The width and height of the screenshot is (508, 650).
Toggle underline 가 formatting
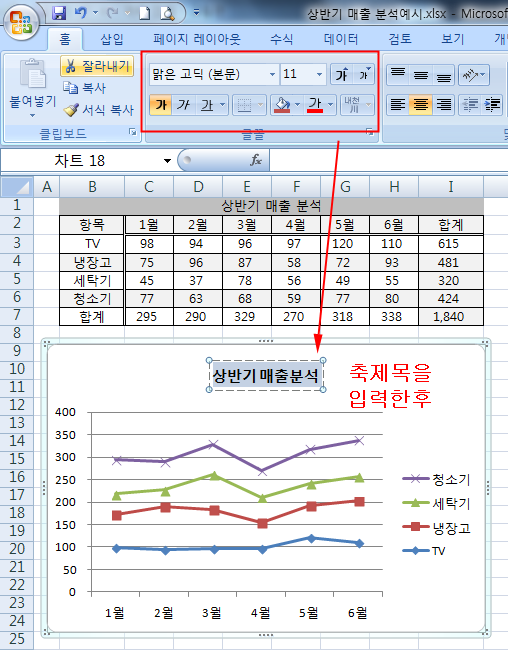(x=207, y=104)
